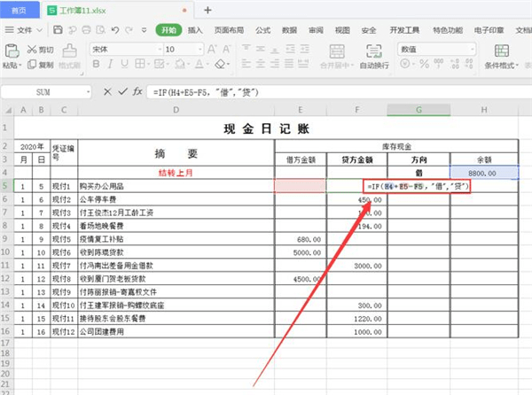Open Insert Function fx dialog

137,91
